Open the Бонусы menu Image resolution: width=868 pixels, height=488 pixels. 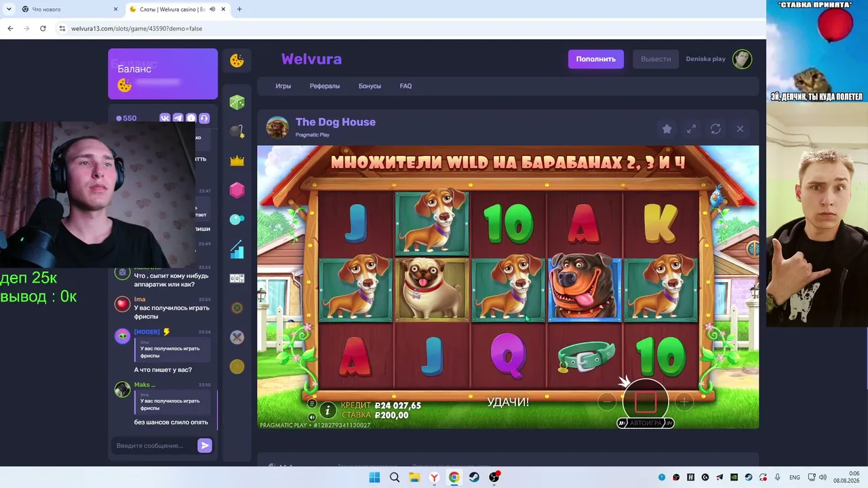pos(370,86)
